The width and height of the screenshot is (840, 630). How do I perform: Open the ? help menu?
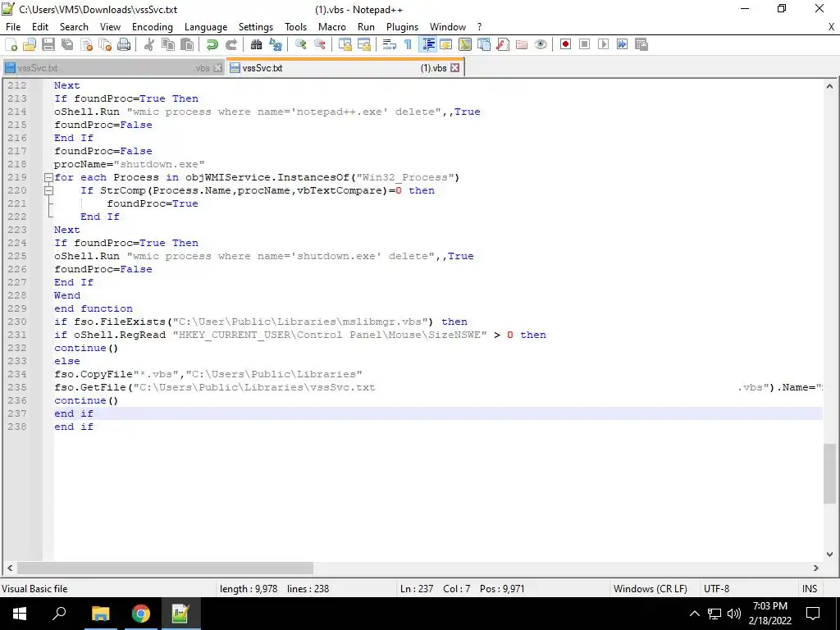479,27
